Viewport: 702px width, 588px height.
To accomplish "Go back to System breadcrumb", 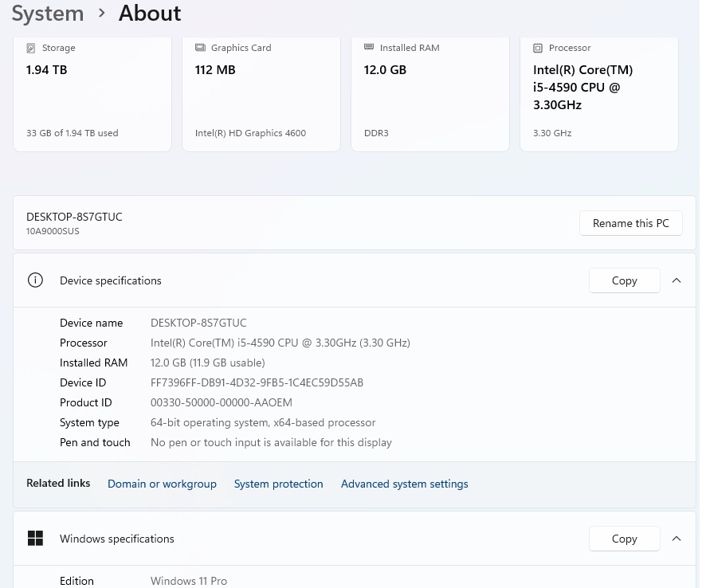I will pyautogui.click(x=48, y=14).
